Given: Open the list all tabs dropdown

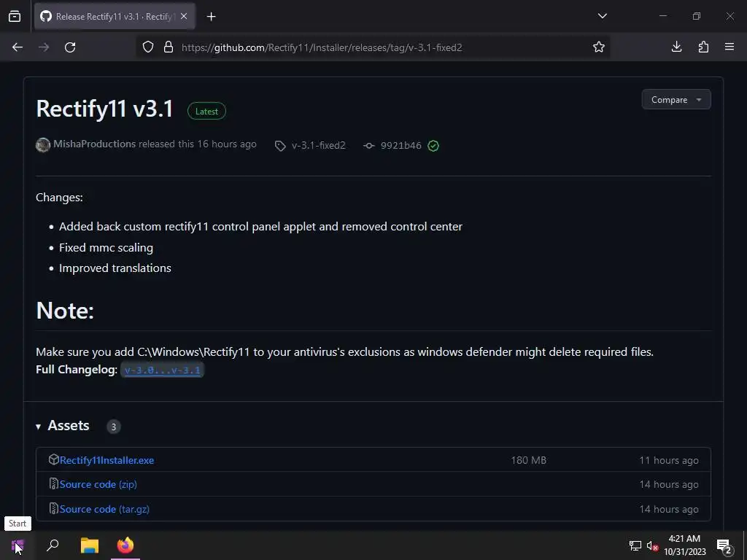Looking at the screenshot, I should 602,16.
